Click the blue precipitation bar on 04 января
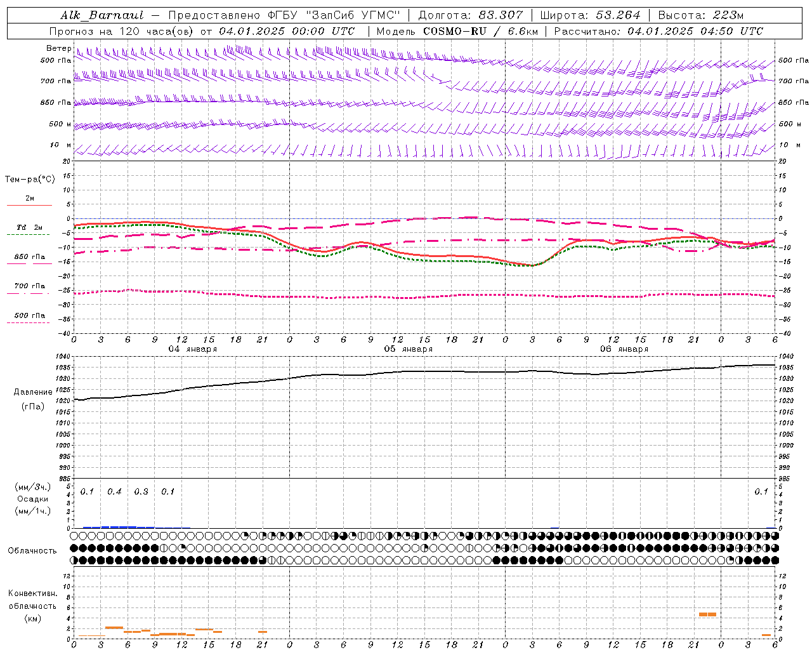 (119, 527)
